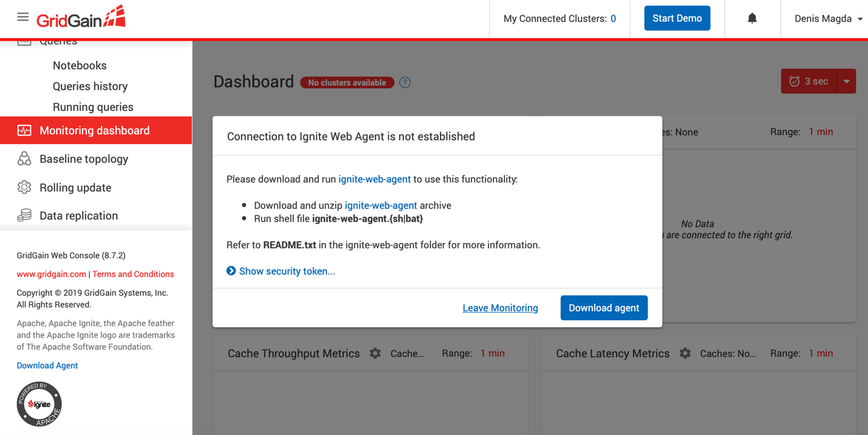Viewport: 868px width, 435px height.
Task: Open Terms and Conditions link
Action: pyautogui.click(x=133, y=274)
